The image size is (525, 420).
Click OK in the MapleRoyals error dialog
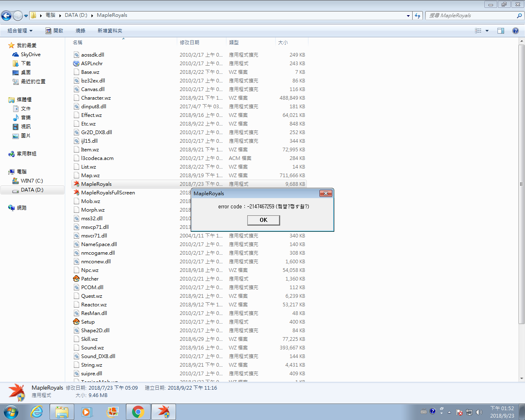pyautogui.click(x=263, y=220)
